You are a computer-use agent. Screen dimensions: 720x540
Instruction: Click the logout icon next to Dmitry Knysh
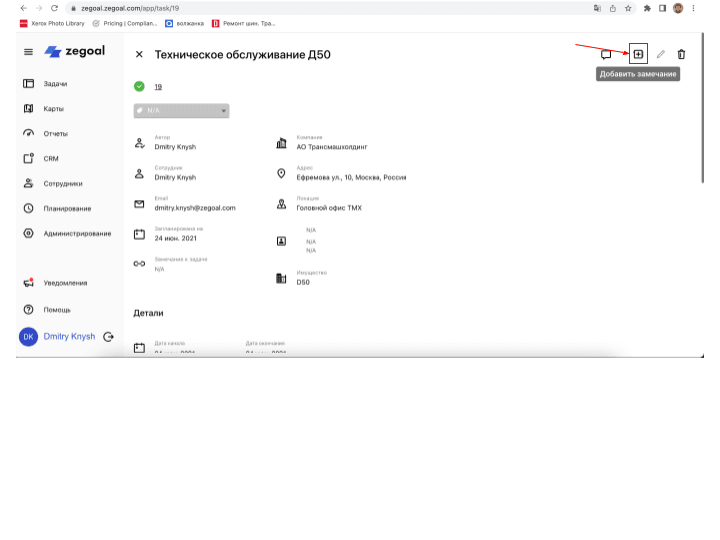(x=109, y=337)
